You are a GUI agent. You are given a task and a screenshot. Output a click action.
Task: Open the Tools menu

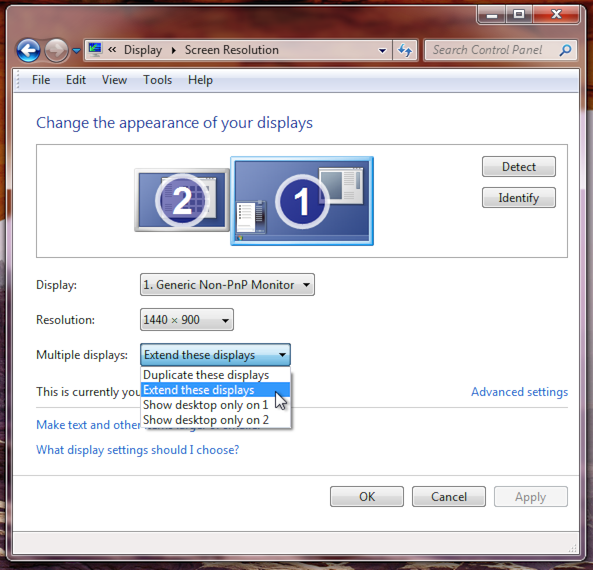pyautogui.click(x=157, y=80)
